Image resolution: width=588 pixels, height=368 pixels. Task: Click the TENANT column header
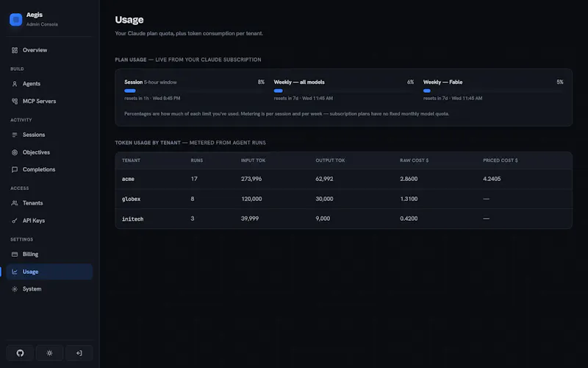tap(131, 160)
